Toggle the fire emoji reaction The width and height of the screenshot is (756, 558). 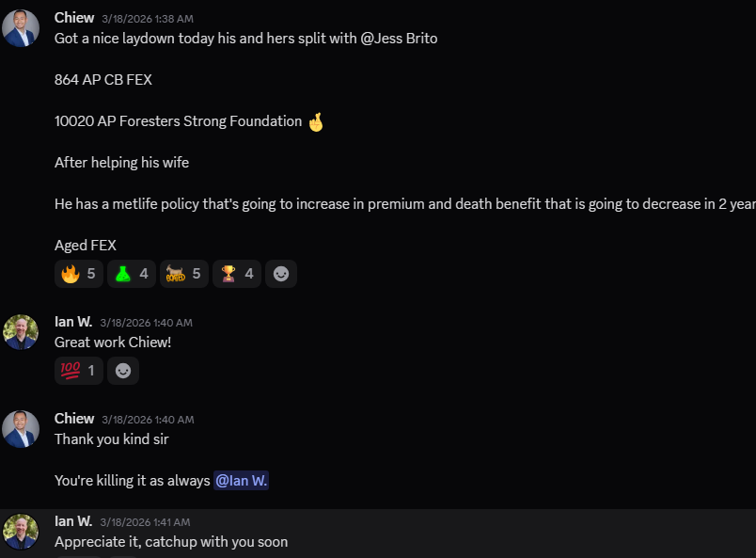click(x=79, y=274)
